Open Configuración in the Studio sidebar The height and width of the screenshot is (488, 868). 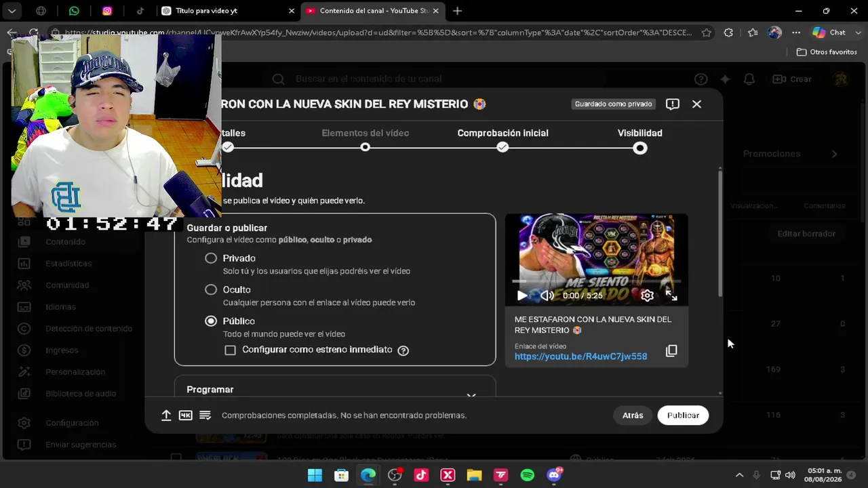(72, 423)
